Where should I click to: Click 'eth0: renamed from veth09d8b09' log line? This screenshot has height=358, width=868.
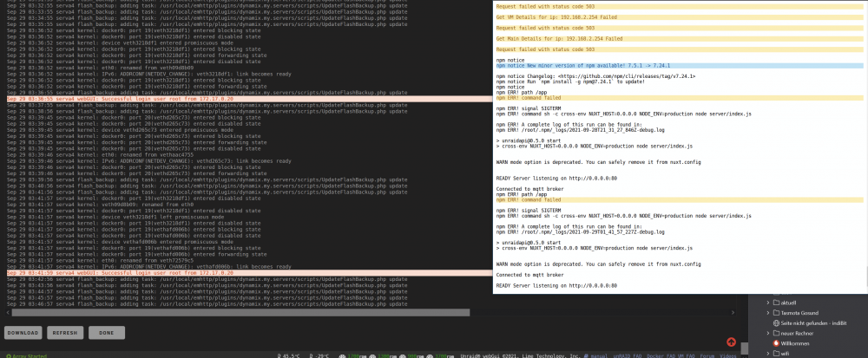click(100, 68)
